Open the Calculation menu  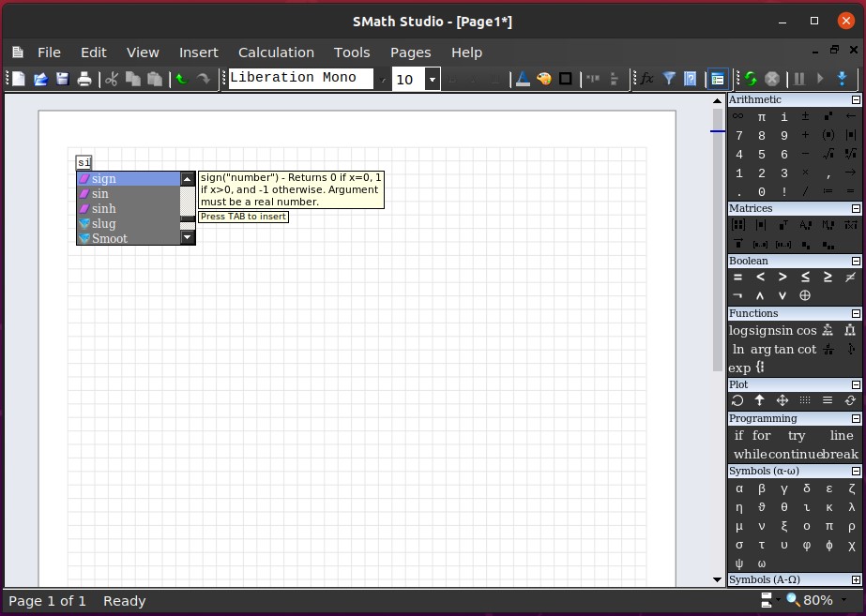coord(276,53)
